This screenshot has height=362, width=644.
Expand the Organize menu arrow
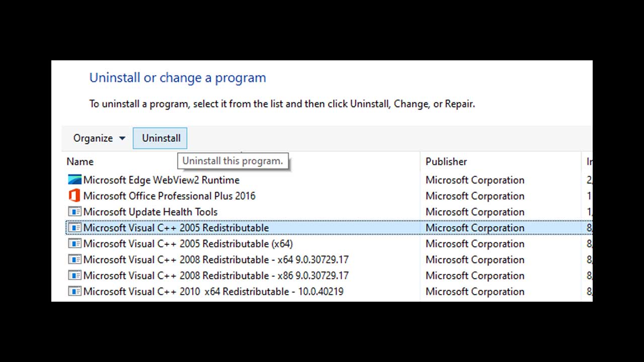(x=122, y=138)
